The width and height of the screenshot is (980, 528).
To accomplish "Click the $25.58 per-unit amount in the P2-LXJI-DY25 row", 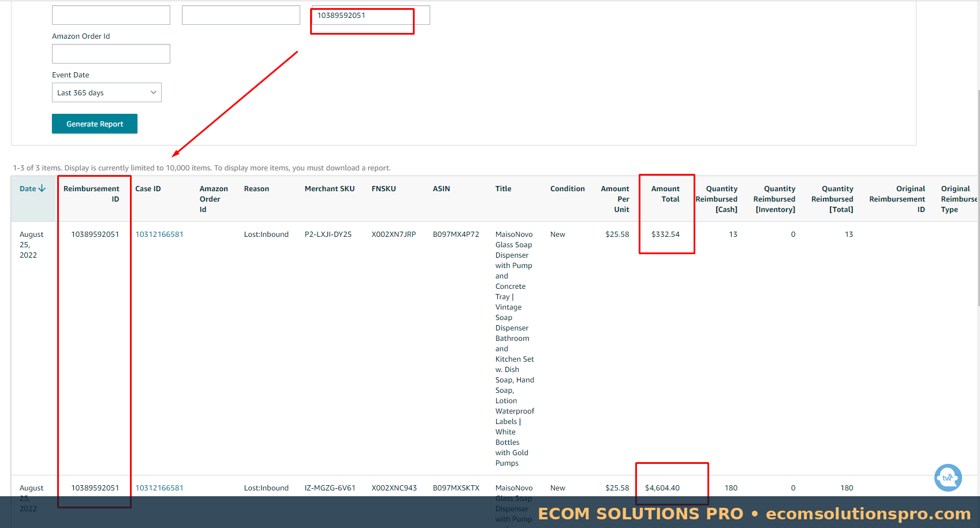I will (x=617, y=234).
